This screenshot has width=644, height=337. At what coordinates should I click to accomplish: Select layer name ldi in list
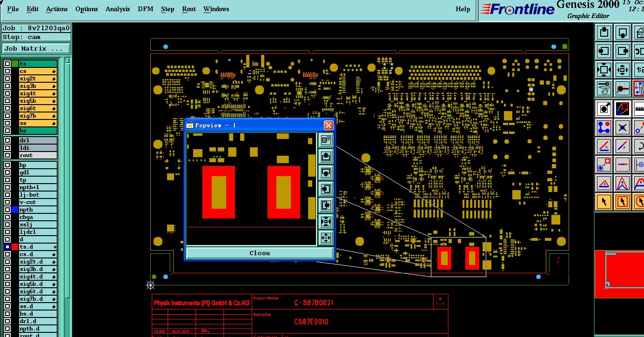tap(38, 148)
